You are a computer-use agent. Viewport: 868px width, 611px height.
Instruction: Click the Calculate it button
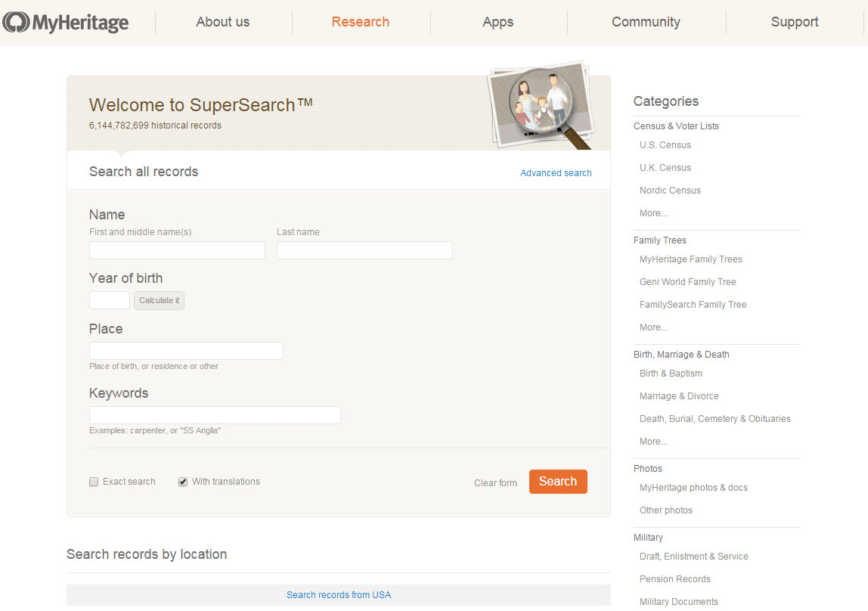tap(159, 300)
